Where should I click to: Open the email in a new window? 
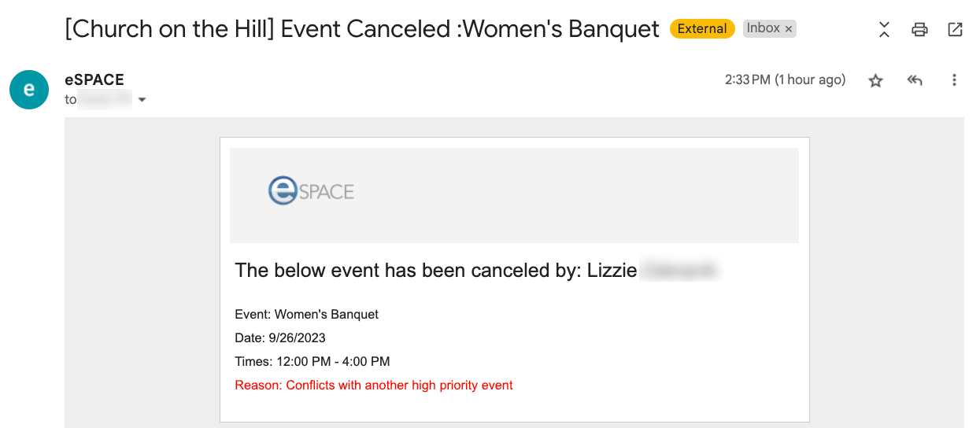(x=955, y=30)
